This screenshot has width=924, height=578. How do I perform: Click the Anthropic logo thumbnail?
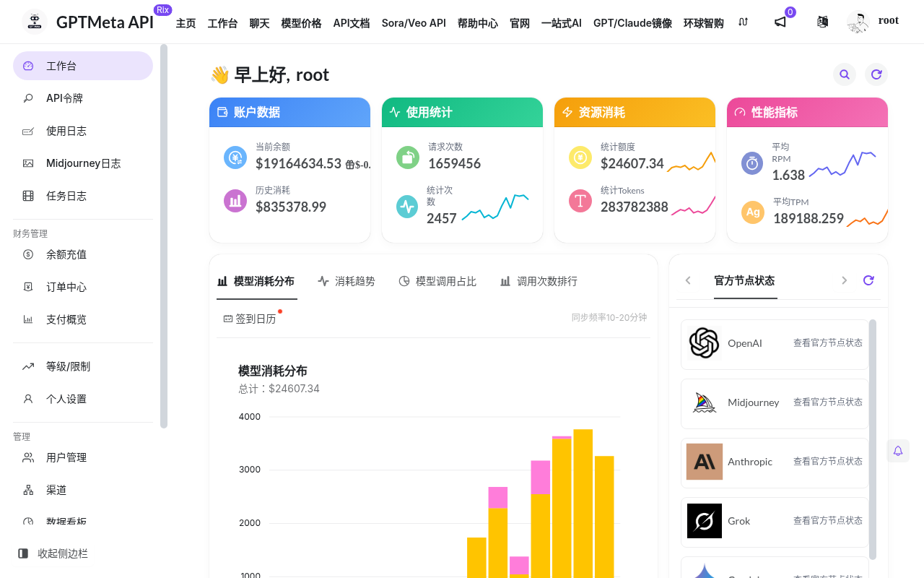704,462
